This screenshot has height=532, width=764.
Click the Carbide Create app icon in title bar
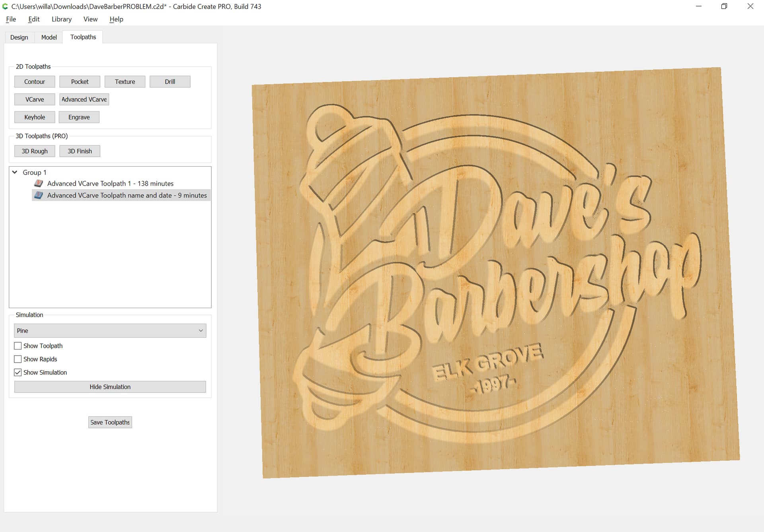[5, 6]
